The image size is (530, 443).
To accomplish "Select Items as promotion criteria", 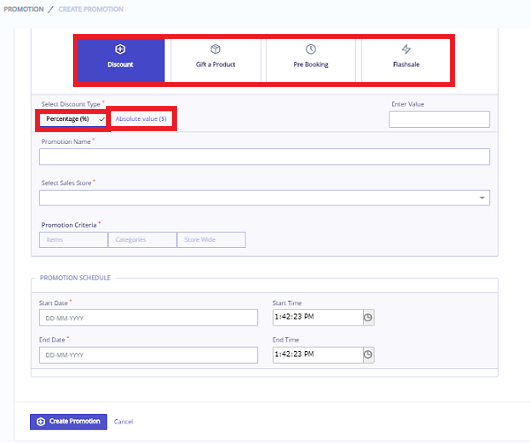I will 73,240.
